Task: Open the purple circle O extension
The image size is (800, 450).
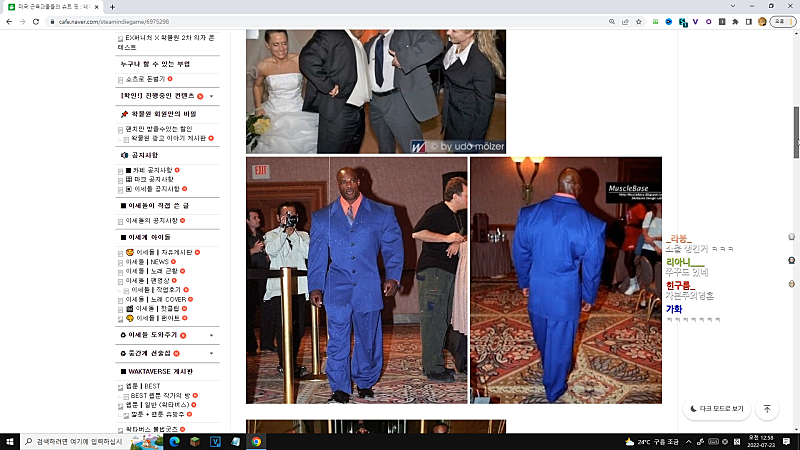Action: [x=709, y=22]
